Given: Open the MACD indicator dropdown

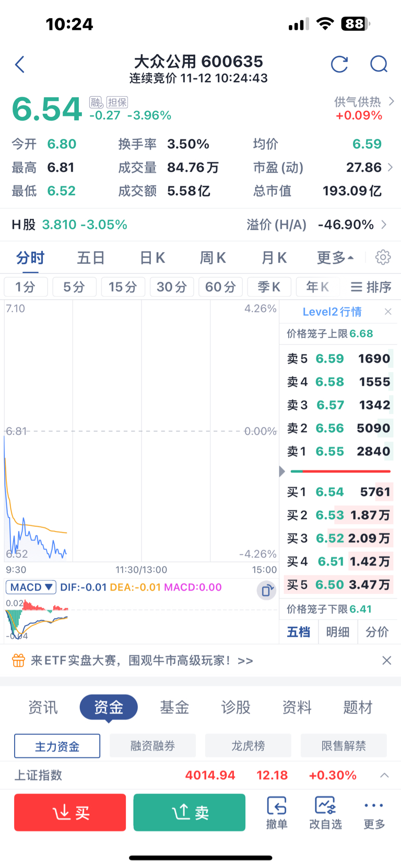Looking at the screenshot, I should click(x=31, y=587).
